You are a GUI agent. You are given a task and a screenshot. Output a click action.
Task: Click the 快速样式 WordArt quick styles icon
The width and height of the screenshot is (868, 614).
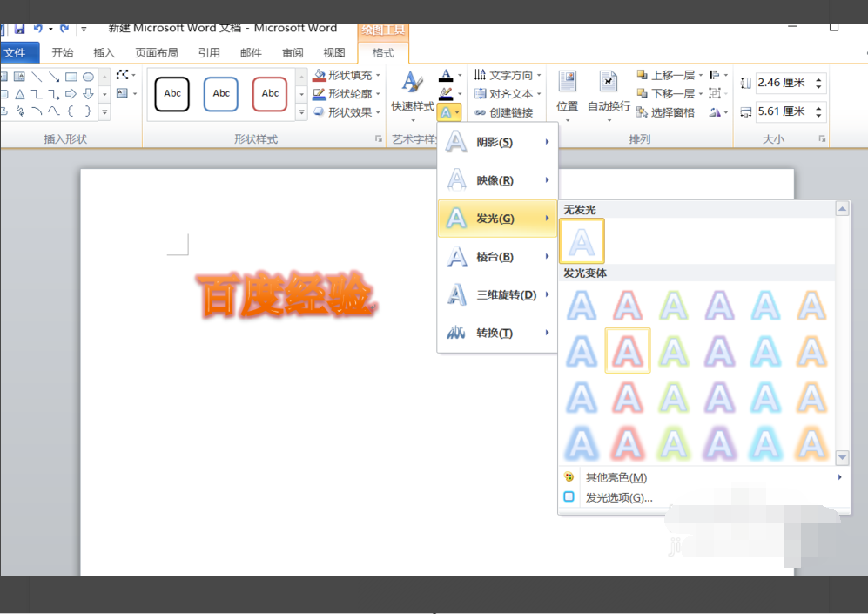pyautogui.click(x=412, y=84)
